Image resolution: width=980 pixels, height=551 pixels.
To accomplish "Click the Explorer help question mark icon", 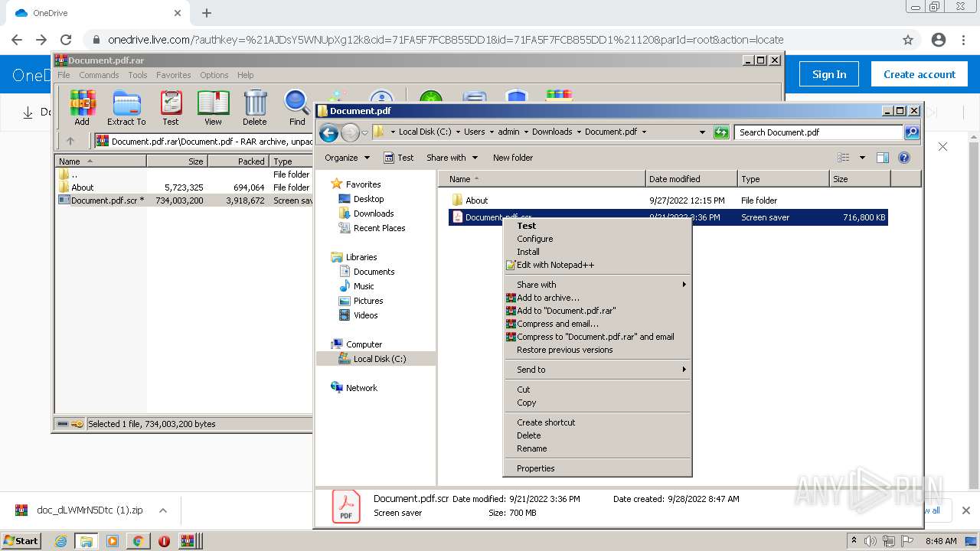I will [x=904, y=158].
